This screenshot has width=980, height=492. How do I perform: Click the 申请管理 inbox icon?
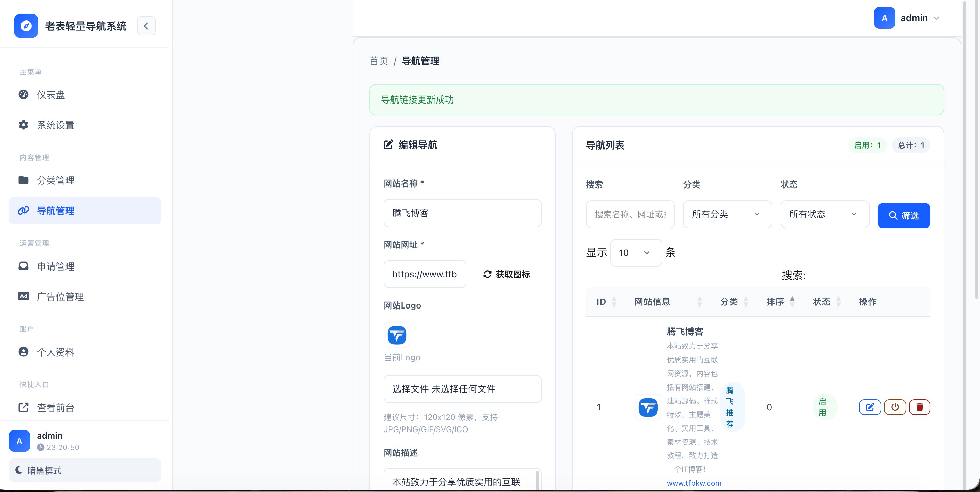[x=24, y=266]
